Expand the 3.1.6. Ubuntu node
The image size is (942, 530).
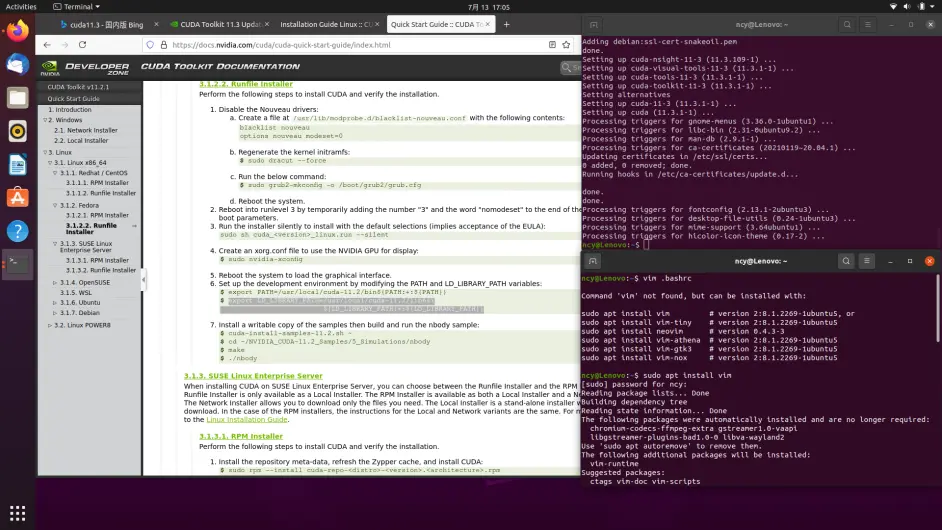[x=55, y=303]
